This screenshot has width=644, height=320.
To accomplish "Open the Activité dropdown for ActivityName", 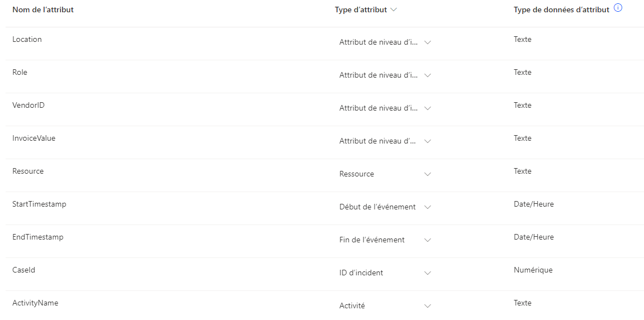I will 385,305.
